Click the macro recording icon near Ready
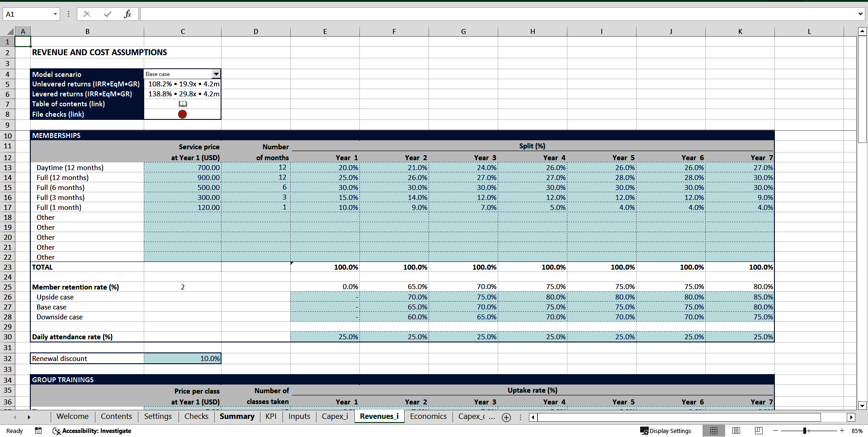The image size is (868, 437). 38,431
